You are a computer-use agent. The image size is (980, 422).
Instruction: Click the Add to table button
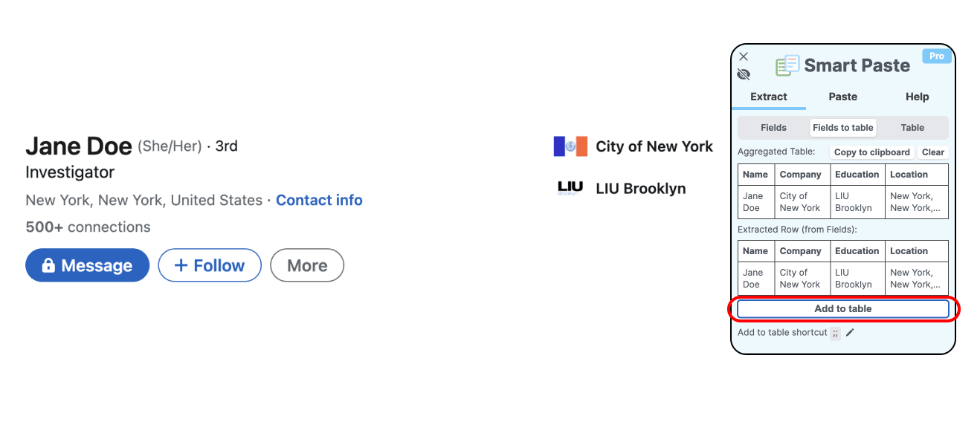click(x=843, y=309)
